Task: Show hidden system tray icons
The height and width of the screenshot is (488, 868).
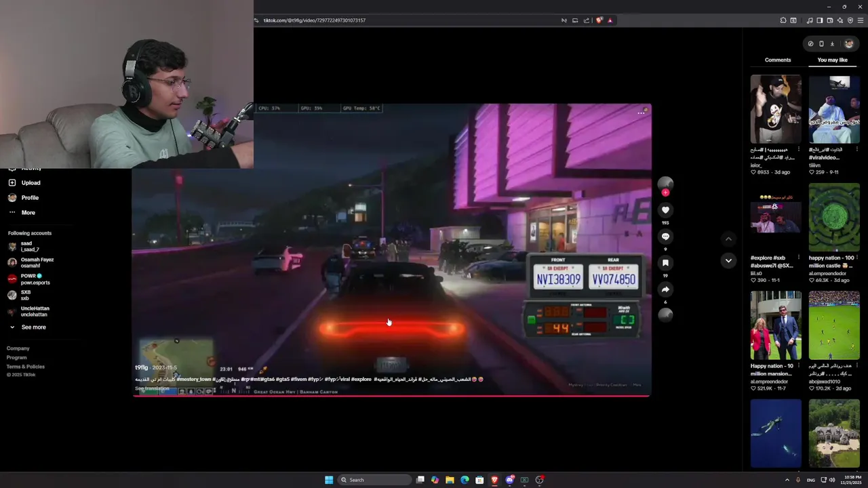Action: click(x=787, y=480)
